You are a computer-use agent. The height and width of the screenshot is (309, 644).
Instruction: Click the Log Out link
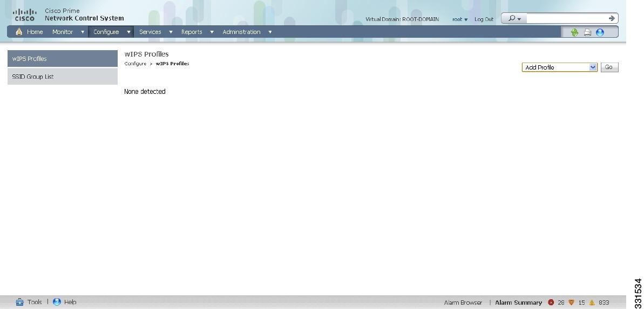click(x=484, y=19)
